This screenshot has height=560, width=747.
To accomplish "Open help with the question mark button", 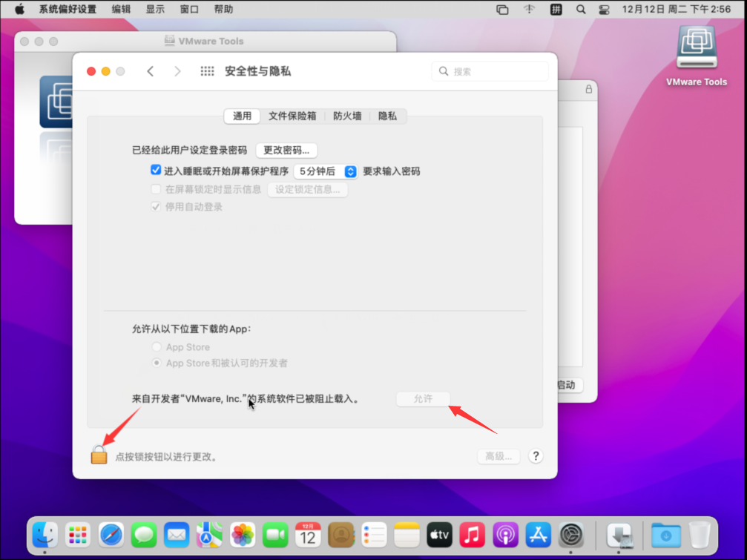I will (536, 456).
